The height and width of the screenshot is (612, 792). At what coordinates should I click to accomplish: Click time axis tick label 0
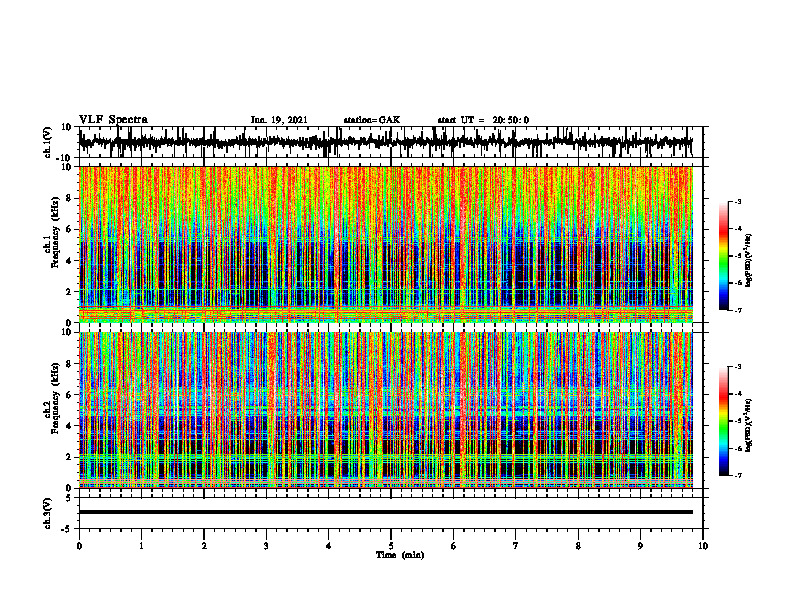tap(79, 546)
